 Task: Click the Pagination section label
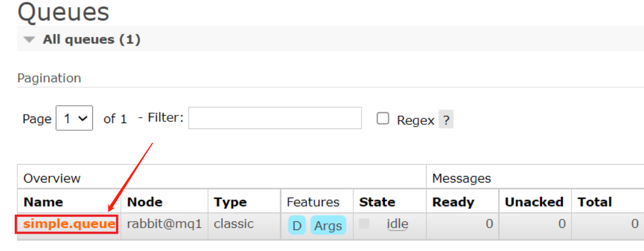pos(49,78)
